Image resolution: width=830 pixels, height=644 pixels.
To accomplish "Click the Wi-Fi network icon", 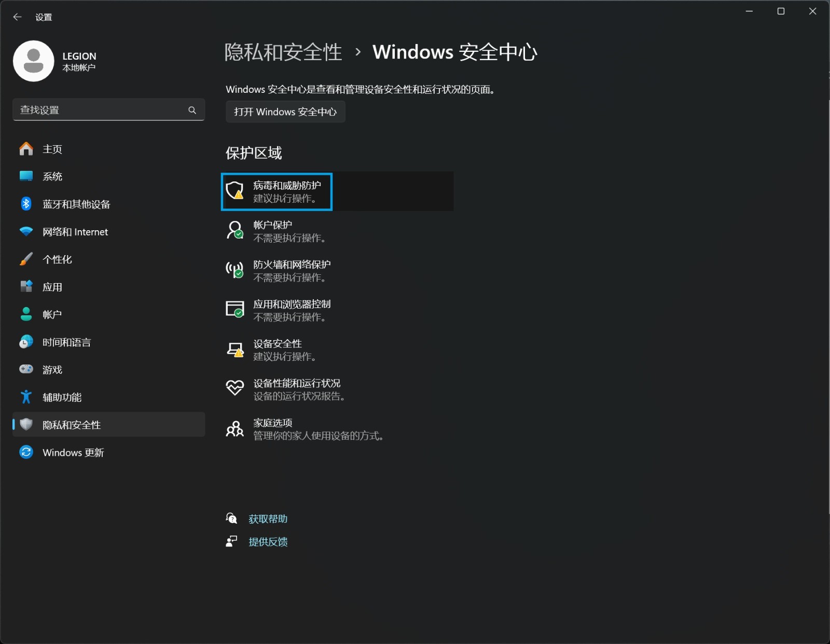I will (26, 231).
